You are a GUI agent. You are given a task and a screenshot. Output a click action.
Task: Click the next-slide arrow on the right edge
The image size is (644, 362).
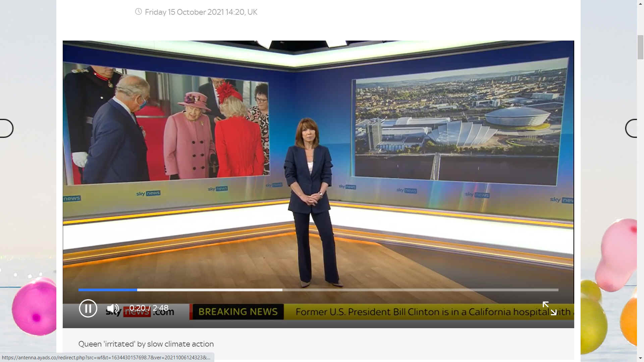pos(631,128)
